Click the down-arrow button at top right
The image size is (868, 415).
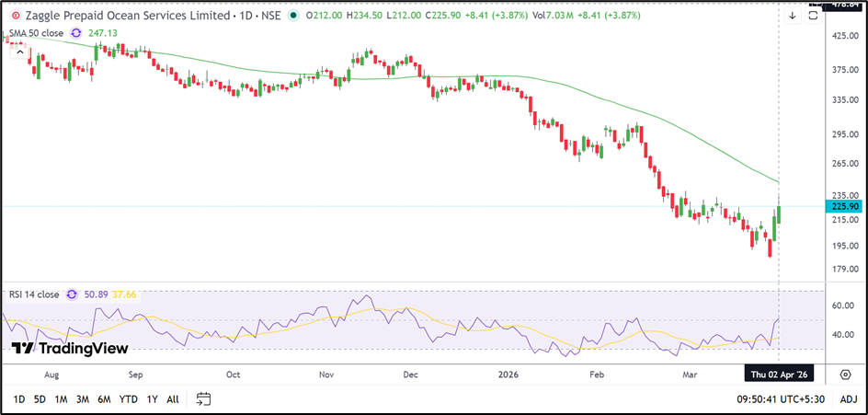tap(793, 16)
